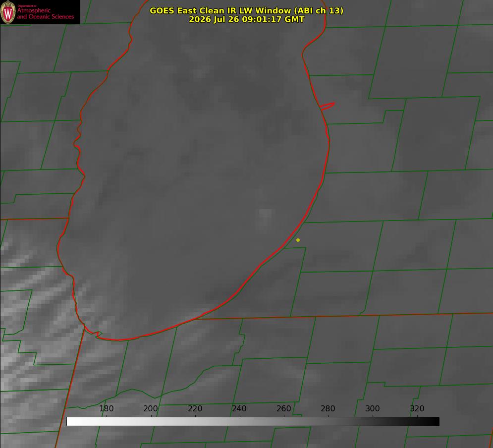493x448 pixels.
Task: Click the 200 colorbar label
Action: pyautogui.click(x=151, y=409)
